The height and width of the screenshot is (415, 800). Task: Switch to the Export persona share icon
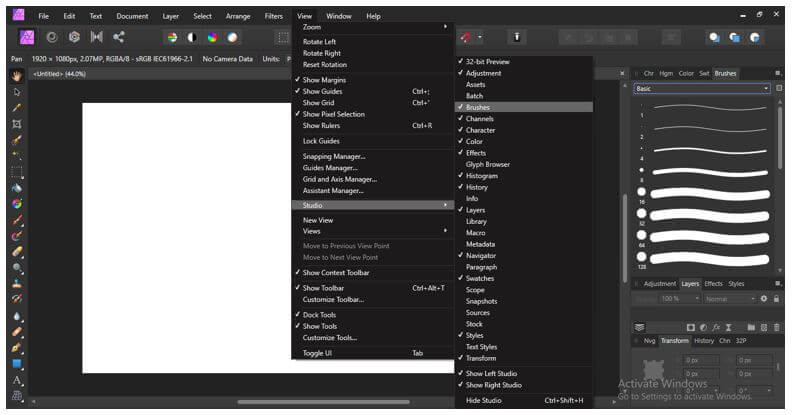pyautogui.click(x=118, y=37)
